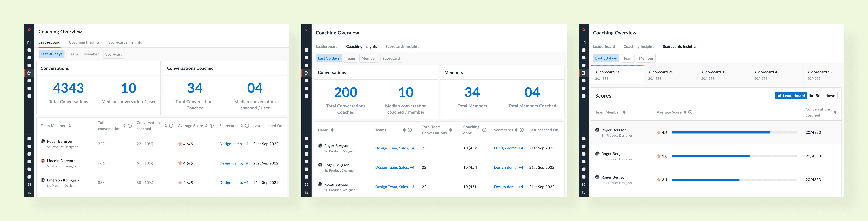Screen dimensions: 868x221
Task: Sort by Total Team Conversations column
Action: (451, 130)
